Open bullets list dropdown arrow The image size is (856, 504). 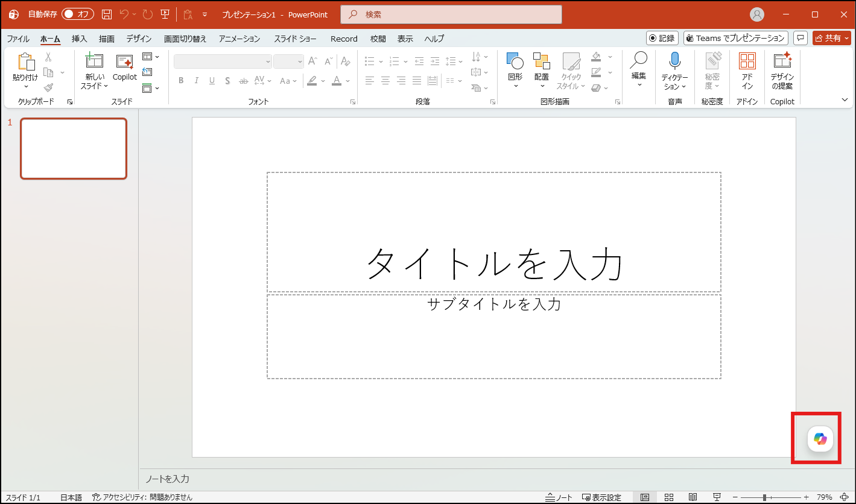381,61
